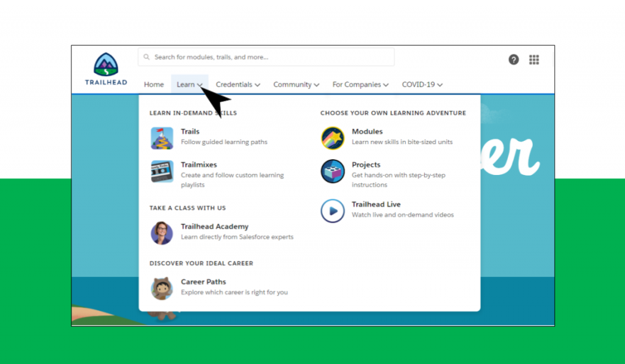Click the Career Paths mascot icon

[162, 288]
